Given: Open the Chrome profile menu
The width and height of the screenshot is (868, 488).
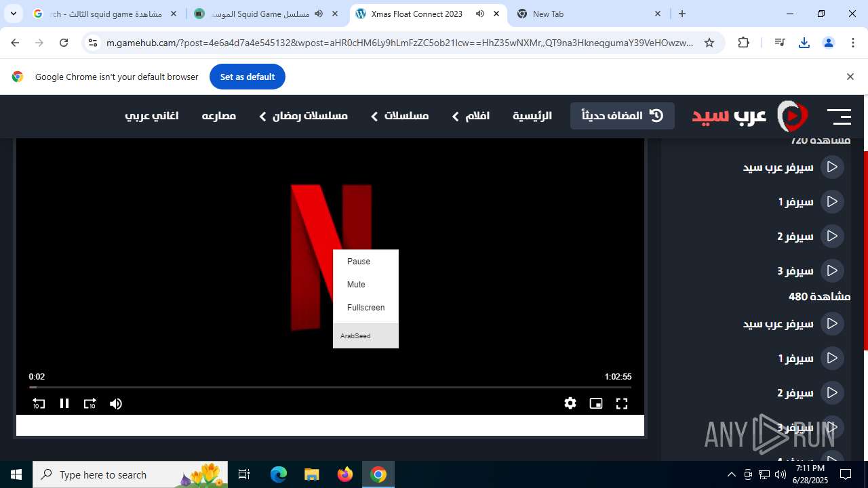Looking at the screenshot, I should coord(829,43).
